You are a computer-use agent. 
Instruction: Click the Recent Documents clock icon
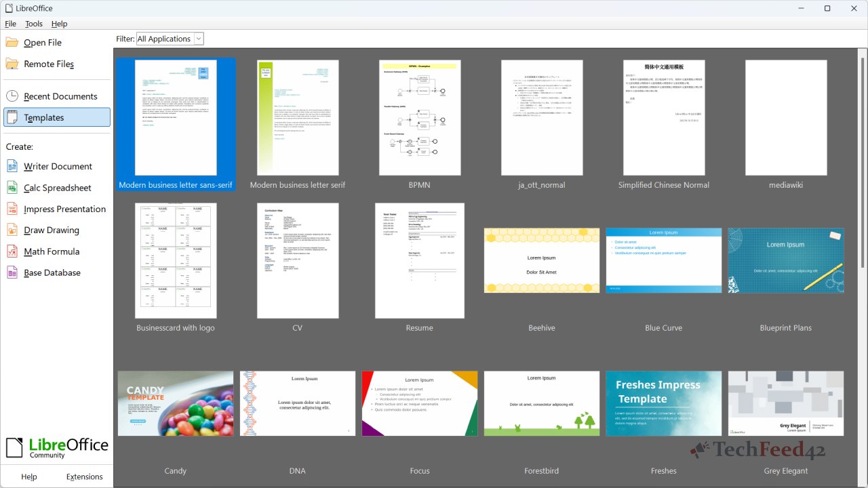[12, 96]
